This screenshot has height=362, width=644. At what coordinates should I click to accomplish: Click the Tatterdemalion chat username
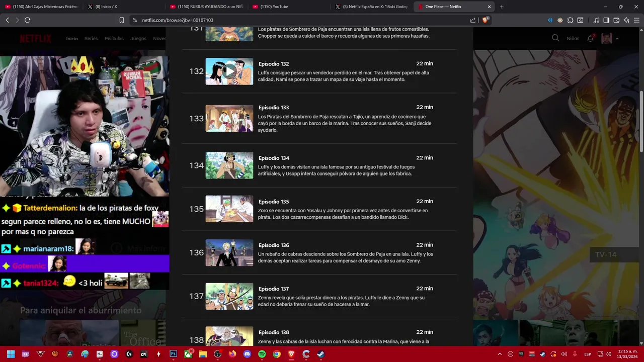click(x=50, y=208)
